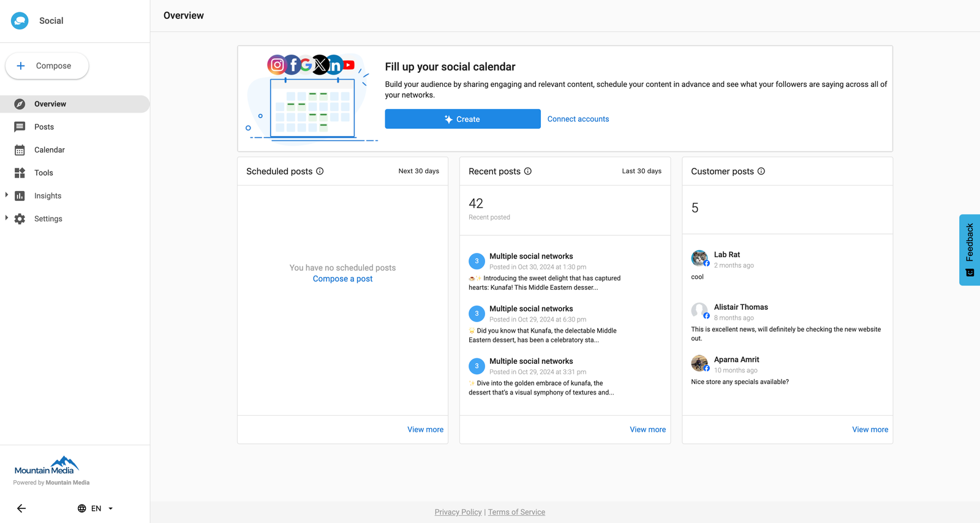Click info icon next to Scheduled posts

320,171
